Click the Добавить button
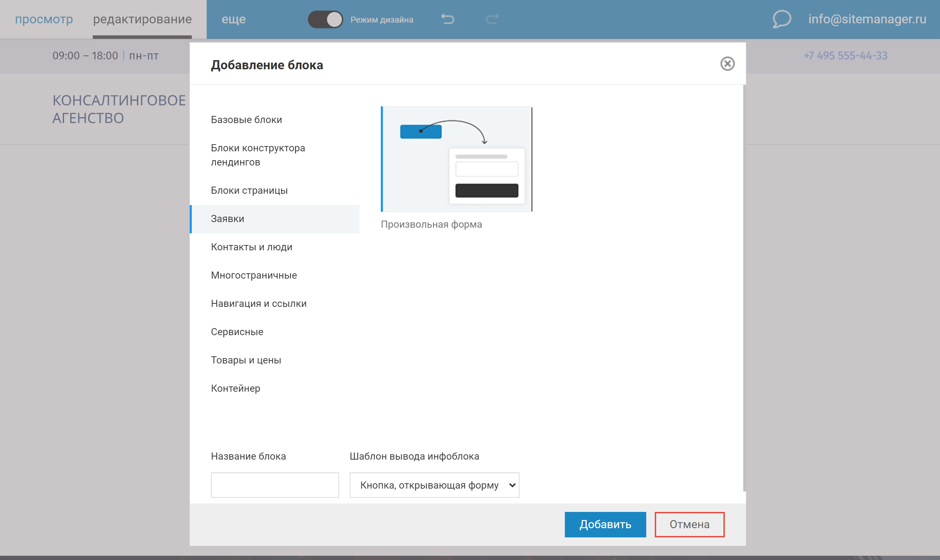 coord(605,524)
